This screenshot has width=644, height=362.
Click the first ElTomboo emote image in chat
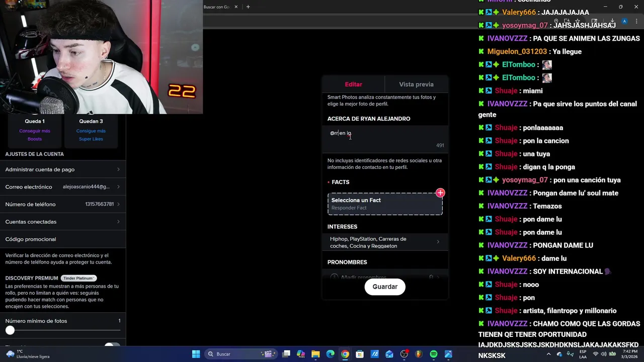(x=547, y=65)
